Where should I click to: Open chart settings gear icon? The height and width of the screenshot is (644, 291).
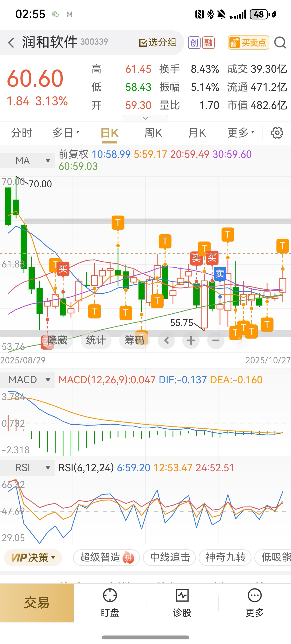[x=277, y=133]
